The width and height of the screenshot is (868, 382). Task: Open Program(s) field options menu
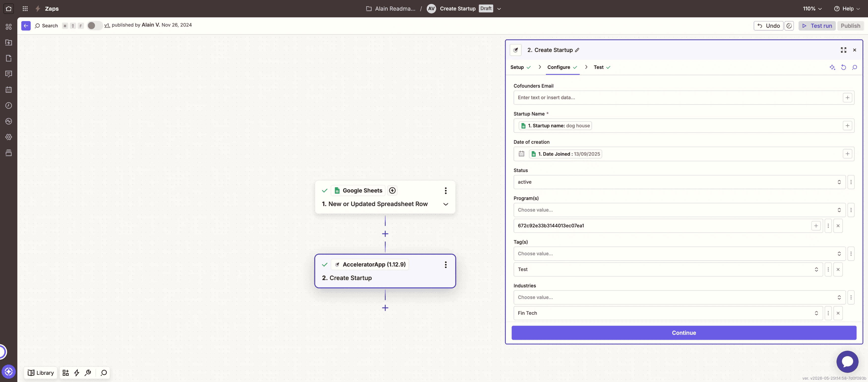coord(851,210)
